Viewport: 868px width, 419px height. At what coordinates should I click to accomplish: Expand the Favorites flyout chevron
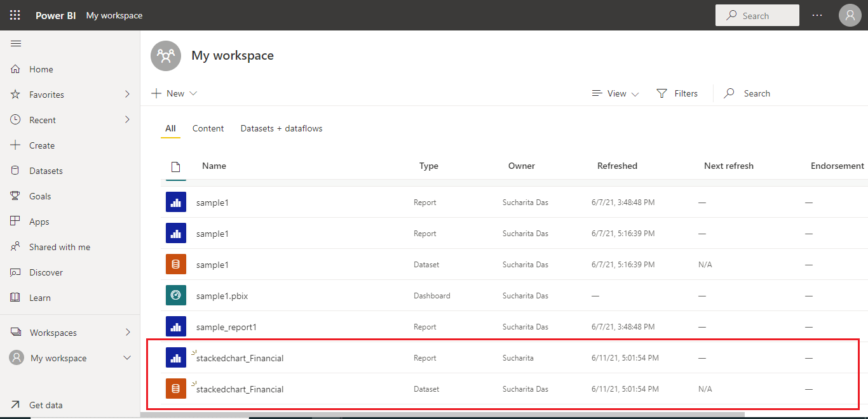click(127, 95)
